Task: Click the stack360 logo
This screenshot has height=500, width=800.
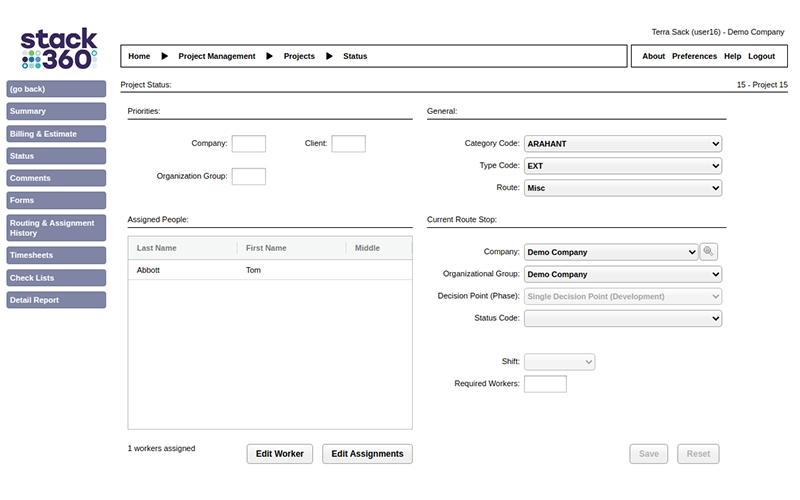Action: pyautogui.click(x=59, y=49)
